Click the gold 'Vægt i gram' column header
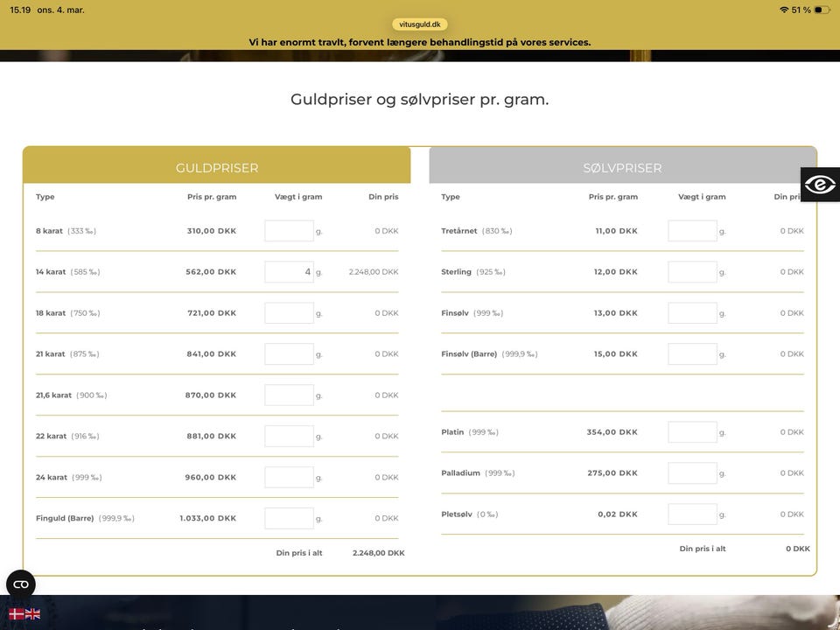This screenshot has width=840, height=630. tap(298, 197)
